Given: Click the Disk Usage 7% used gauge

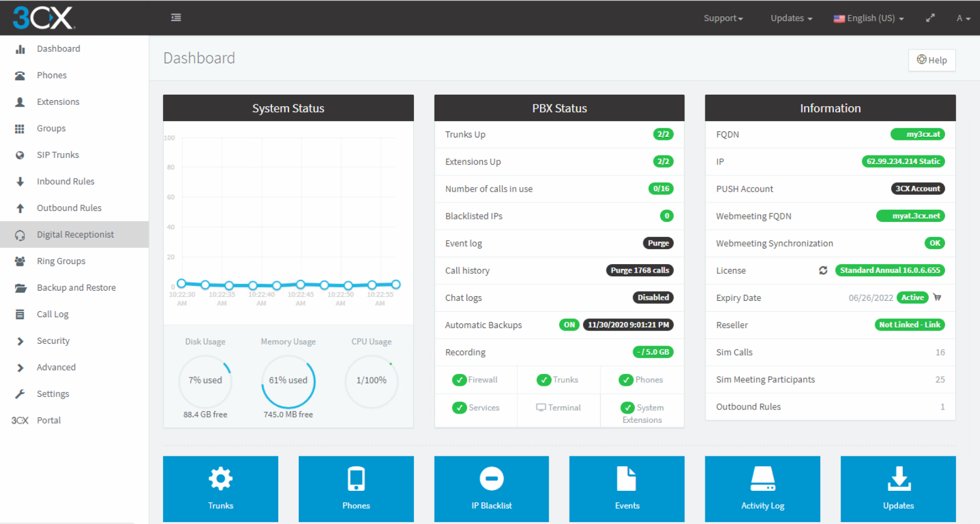Looking at the screenshot, I should click(x=205, y=380).
